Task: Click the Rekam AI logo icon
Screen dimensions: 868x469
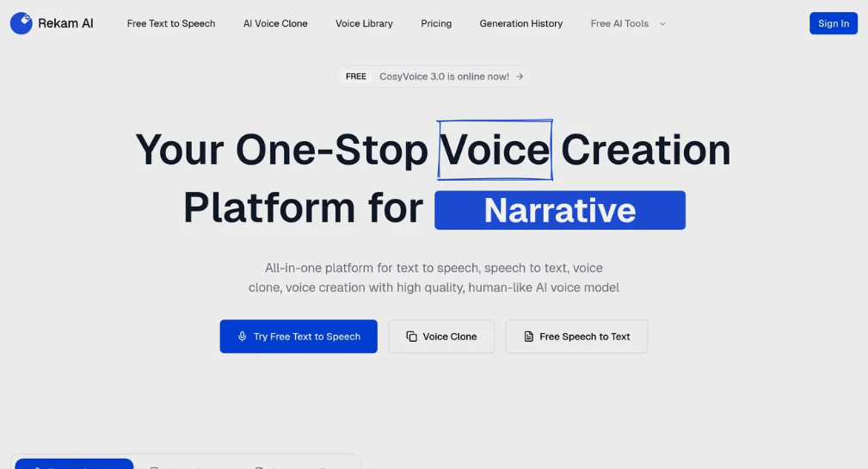Action: point(22,23)
